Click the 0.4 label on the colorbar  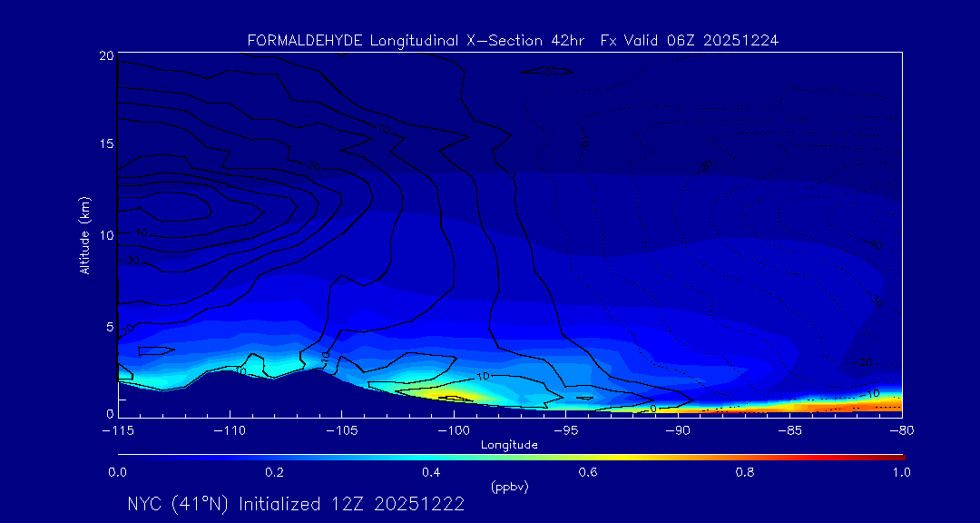431,472
